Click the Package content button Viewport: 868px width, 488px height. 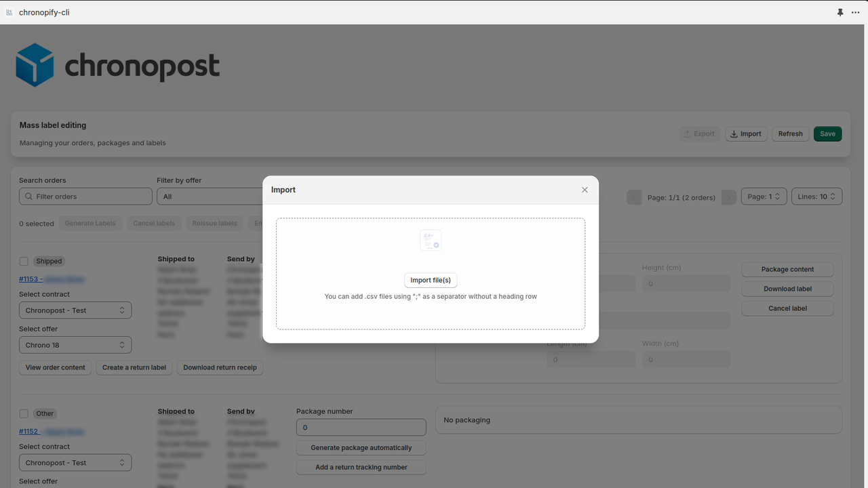[x=787, y=269]
